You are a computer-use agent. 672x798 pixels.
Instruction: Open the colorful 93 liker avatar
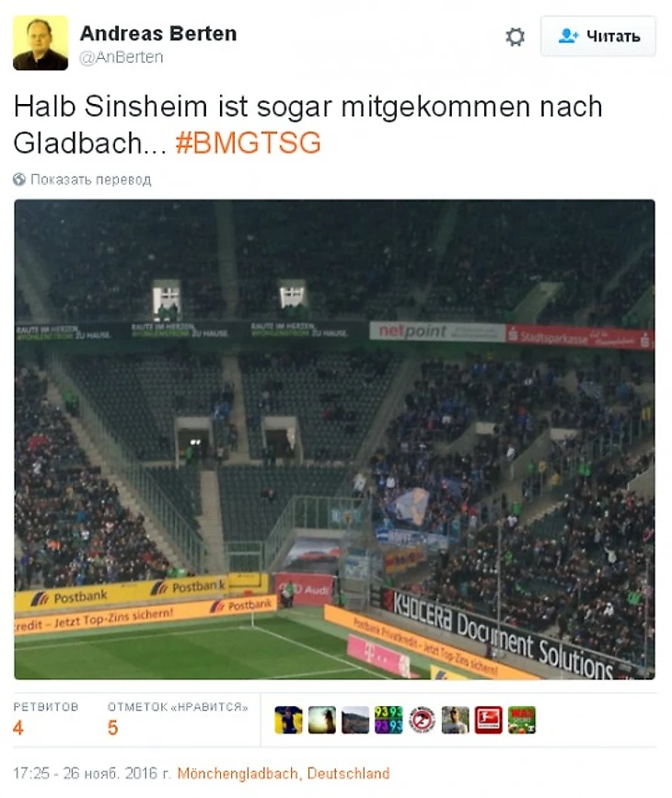point(388,720)
